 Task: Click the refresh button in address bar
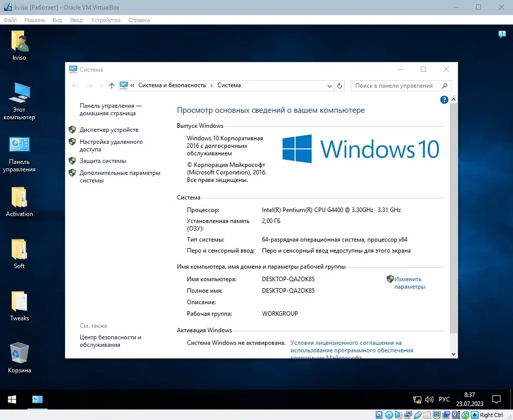(x=340, y=86)
